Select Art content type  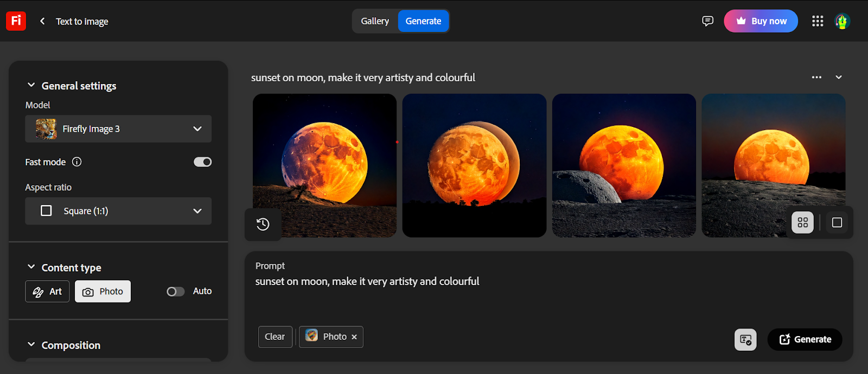pyautogui.click(x=47, y=292)
